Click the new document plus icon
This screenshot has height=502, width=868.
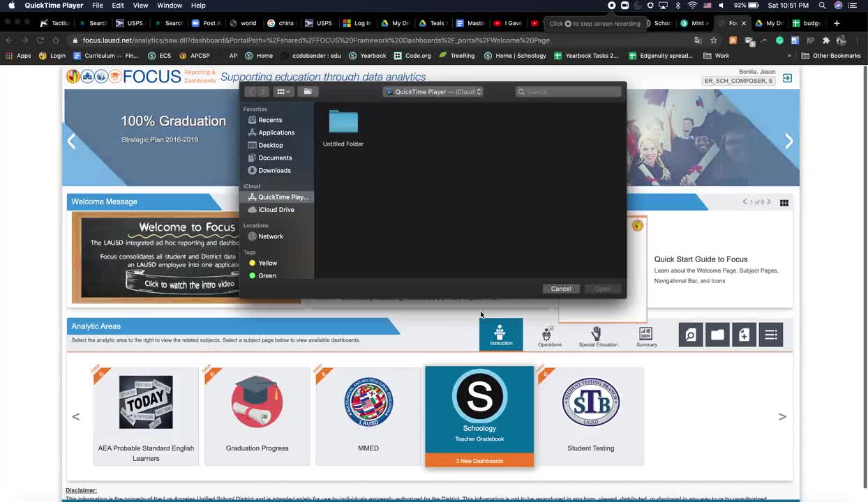tap(744, 335)
